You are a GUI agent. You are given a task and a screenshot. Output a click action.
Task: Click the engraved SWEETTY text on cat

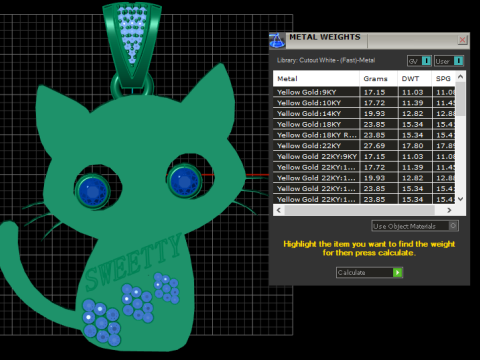pos(133,262)
